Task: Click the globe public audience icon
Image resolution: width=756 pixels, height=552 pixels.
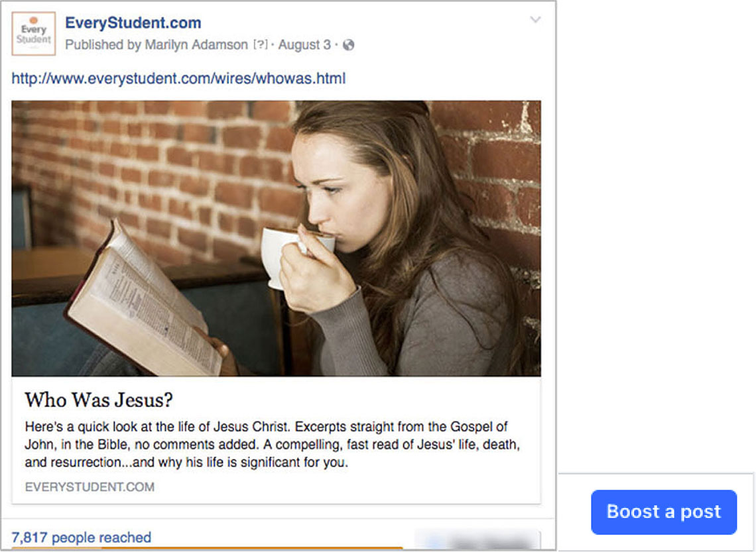Action: 349,45
